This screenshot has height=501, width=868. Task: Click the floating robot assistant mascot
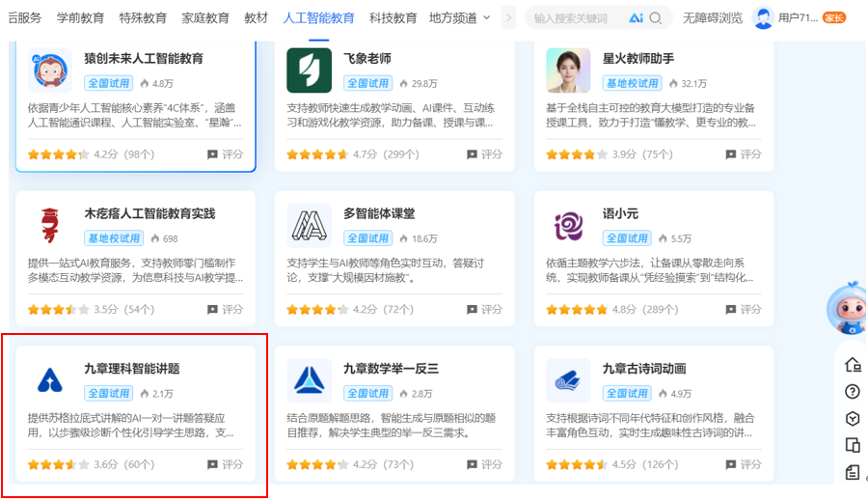pos(847,309)
